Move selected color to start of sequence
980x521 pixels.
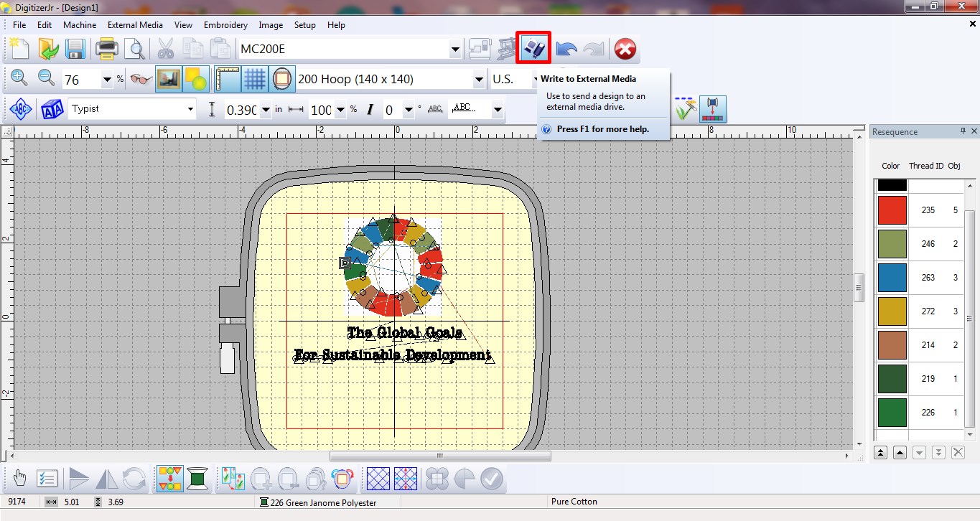pos(880,452)
